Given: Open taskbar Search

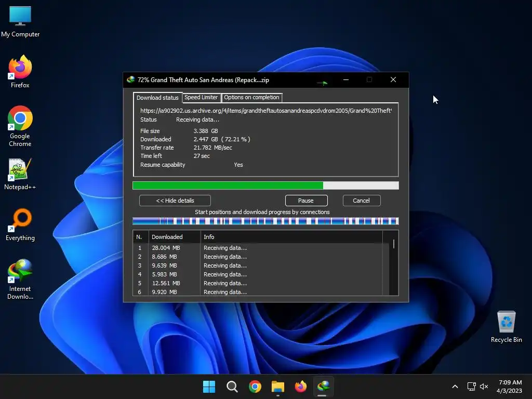Looking at the screenshot, I should click(x=232, y=387).
